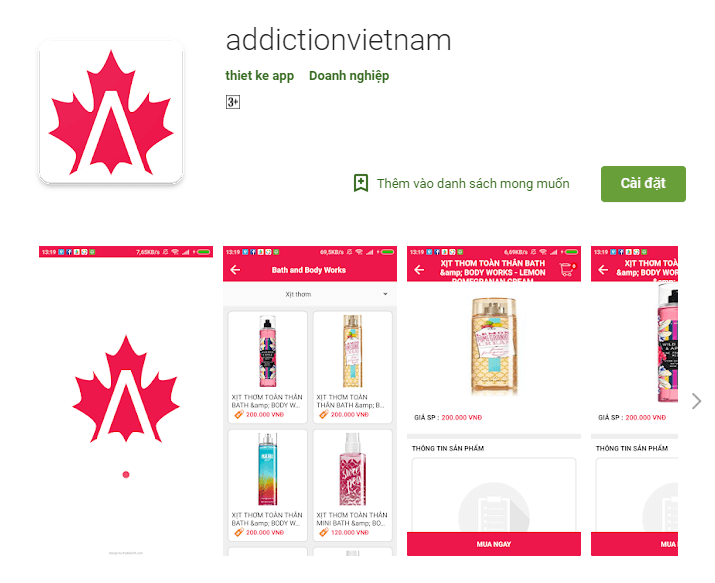Click the addictionvietnam maple leaf app icon

pos(111,112)
